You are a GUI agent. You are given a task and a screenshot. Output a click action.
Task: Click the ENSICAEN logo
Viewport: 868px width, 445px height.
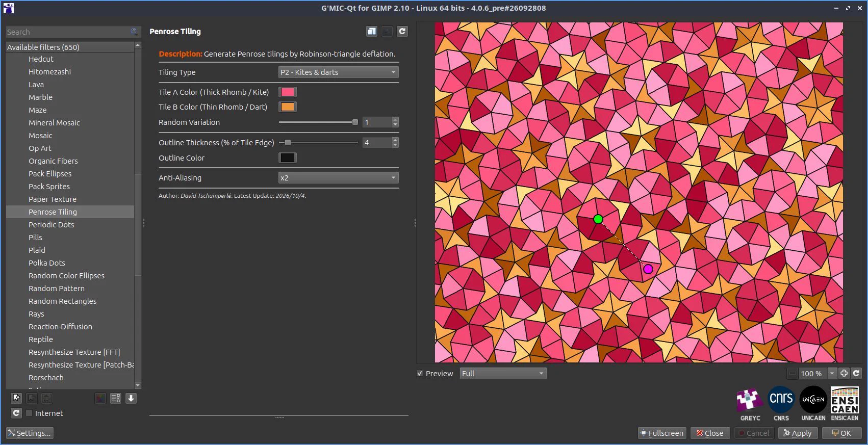(x=845, y=404)
